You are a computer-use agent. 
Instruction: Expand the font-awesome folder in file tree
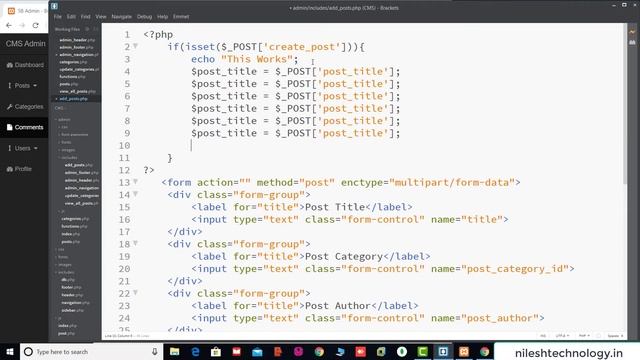click(x=73, y=135)
